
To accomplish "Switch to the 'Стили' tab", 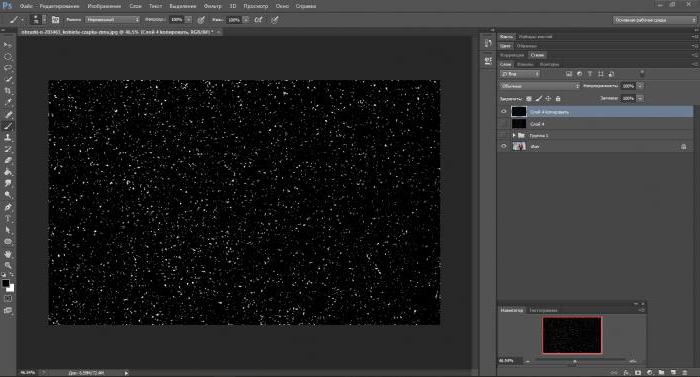I will point(537,55).
